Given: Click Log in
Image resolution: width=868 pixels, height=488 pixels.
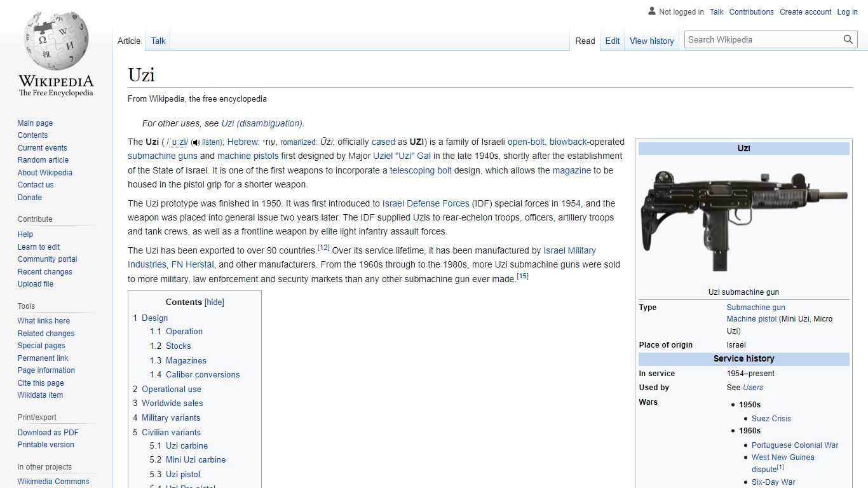Looking at the screenshot, I should coord(848,12).
